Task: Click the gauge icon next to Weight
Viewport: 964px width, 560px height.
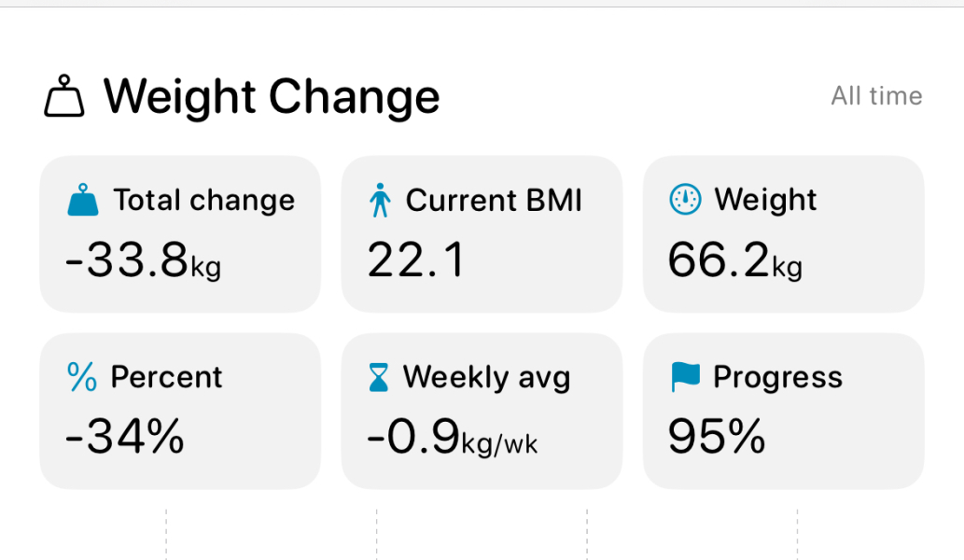Action: pos(686,200)
